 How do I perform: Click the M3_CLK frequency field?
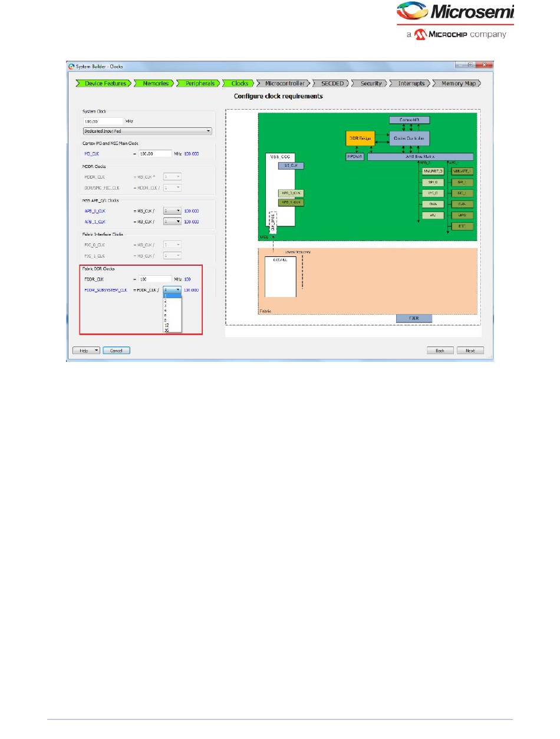(155, 153)
